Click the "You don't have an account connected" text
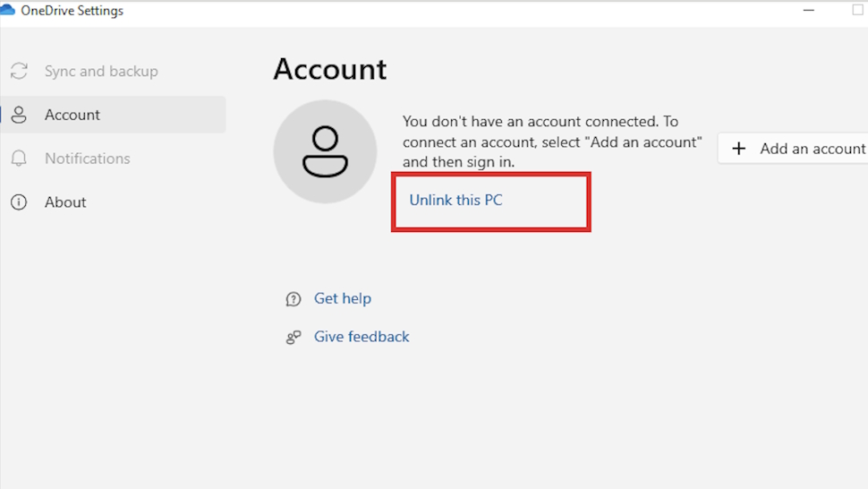The width and height of the screenshot is (868, 489). (552, 142)
